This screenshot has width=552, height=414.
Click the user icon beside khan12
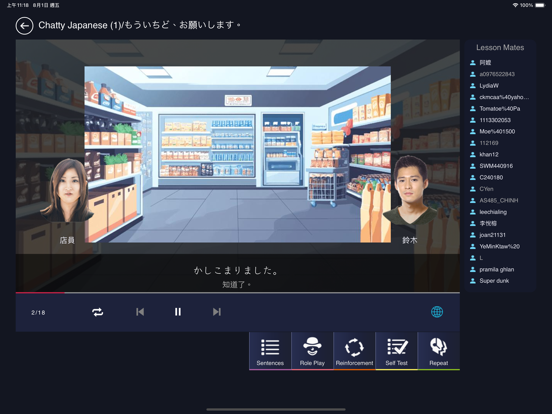click(473, 155)
